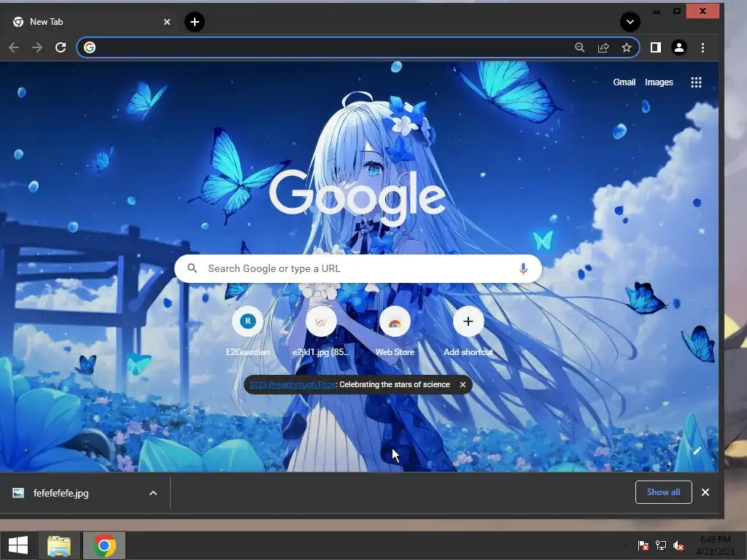Click the Google icon in the address bar
The width and height of the screenshot is (747, 560).
(x=90, y=47)
